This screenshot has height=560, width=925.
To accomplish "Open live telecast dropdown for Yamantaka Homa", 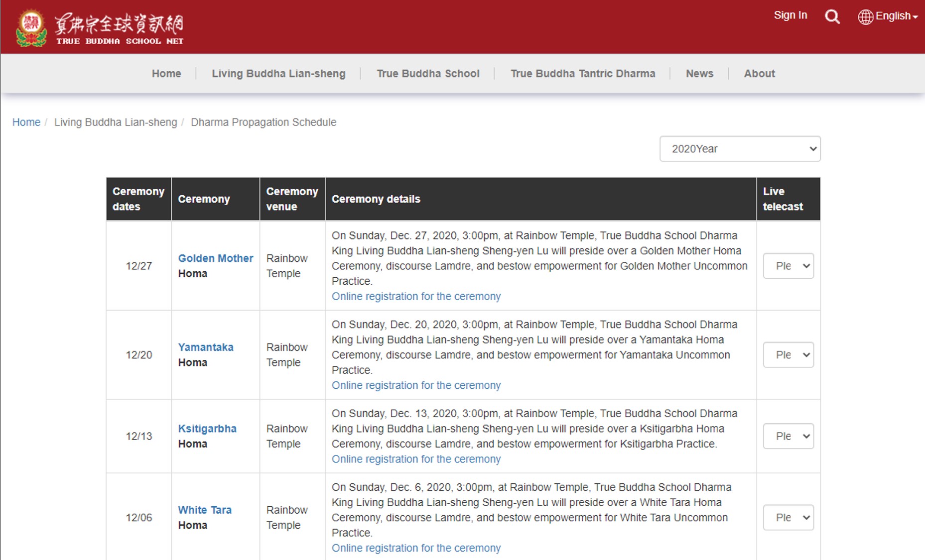I will pos(788,355).
